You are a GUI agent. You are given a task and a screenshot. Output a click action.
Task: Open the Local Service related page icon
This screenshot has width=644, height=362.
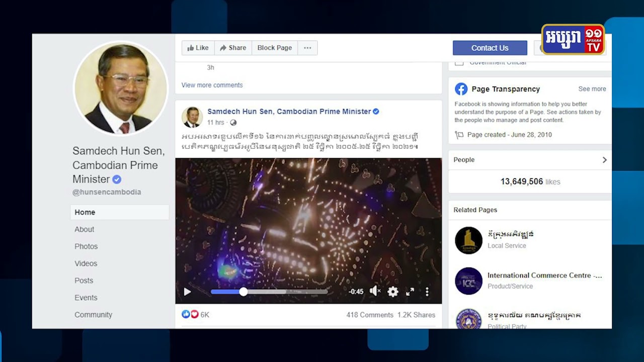pos(468,240)
